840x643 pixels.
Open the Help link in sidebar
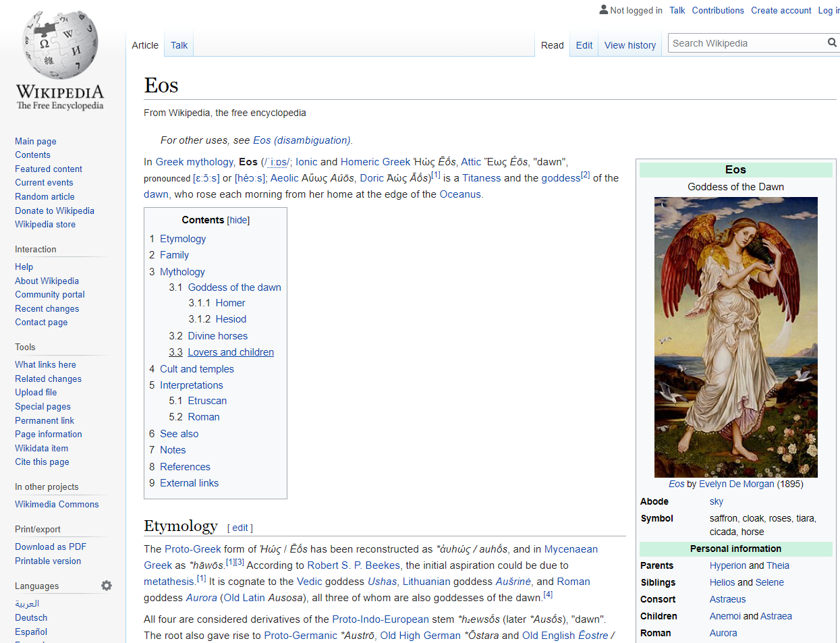24,267
